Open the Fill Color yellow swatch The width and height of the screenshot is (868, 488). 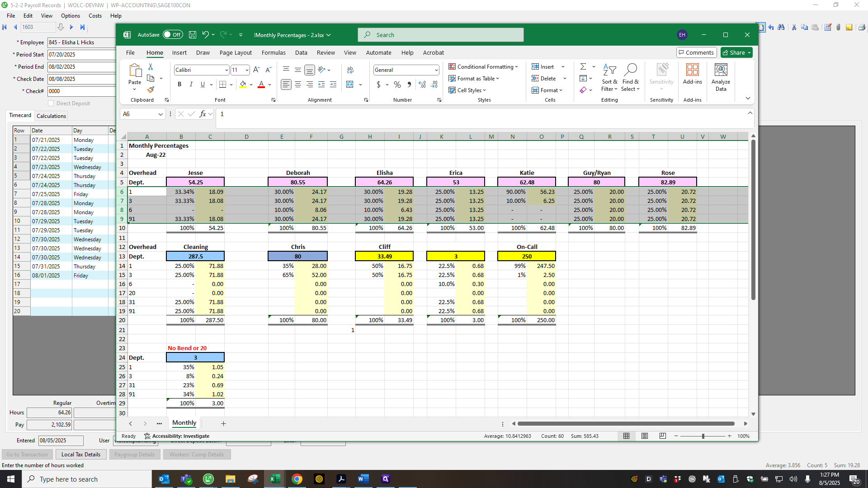[243, 84]
